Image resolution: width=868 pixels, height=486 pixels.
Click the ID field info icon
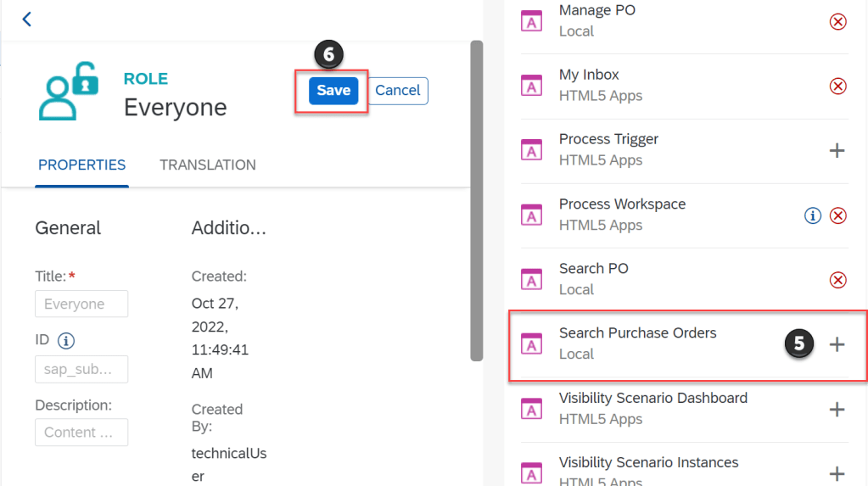pos(66,341)
